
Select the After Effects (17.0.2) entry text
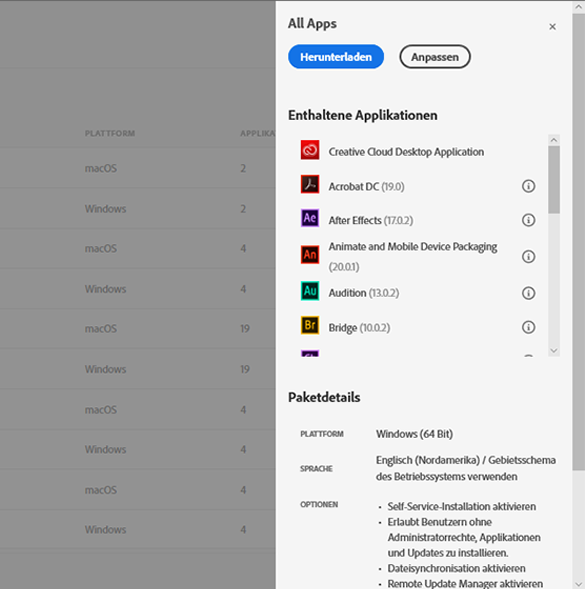(x=371, y=220)
